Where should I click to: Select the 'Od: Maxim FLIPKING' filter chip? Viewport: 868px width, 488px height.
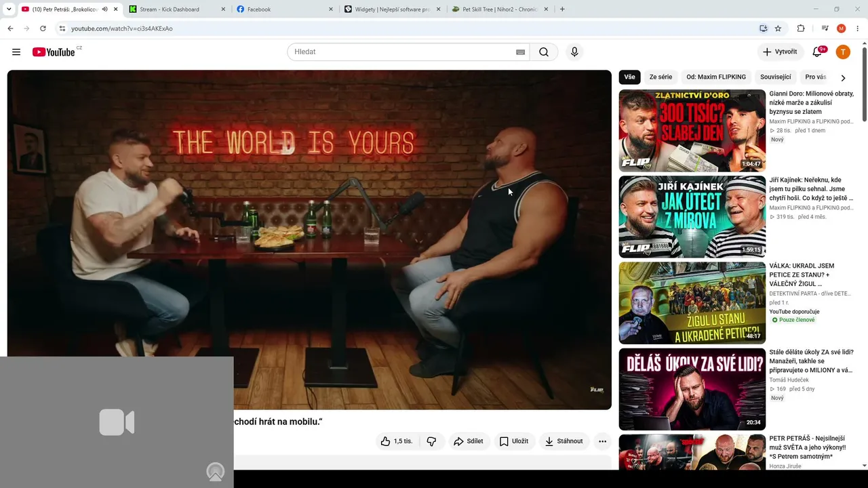pyautogui.click(x=716, y=77)
